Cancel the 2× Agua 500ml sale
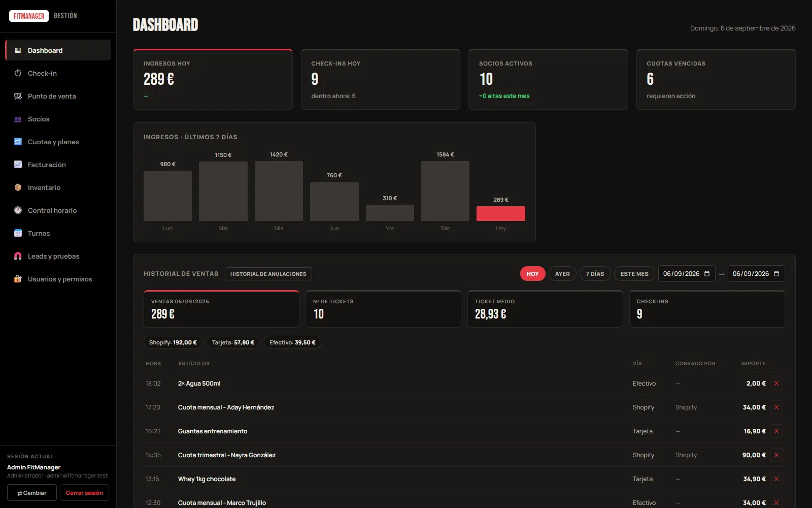Image resolution: width=812 pixels, height=508 pixels. tap(776, 384)
